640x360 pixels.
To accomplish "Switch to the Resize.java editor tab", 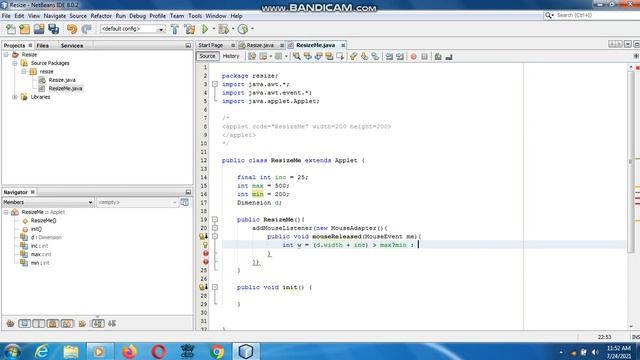I will [260, 45].
